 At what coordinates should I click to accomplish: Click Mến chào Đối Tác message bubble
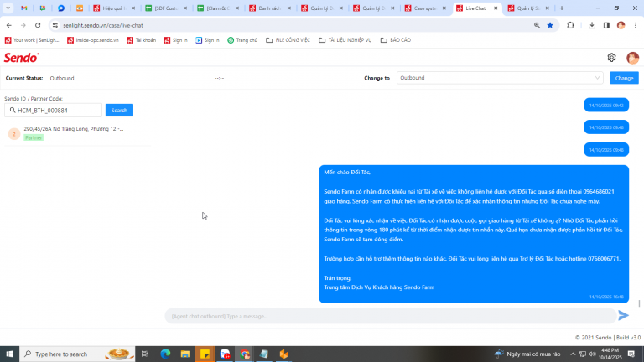coord(474,234)
